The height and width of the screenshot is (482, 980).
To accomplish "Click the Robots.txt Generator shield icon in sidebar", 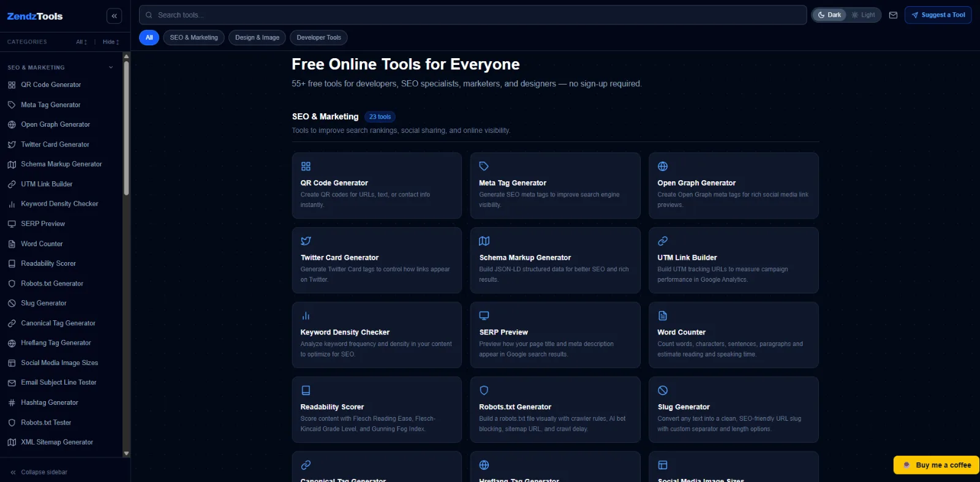I will pos(12,284).
